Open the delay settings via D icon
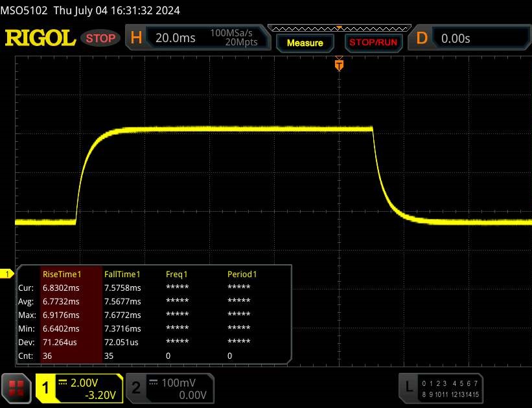This screenshot has height=408, width=532. [422, 38]
